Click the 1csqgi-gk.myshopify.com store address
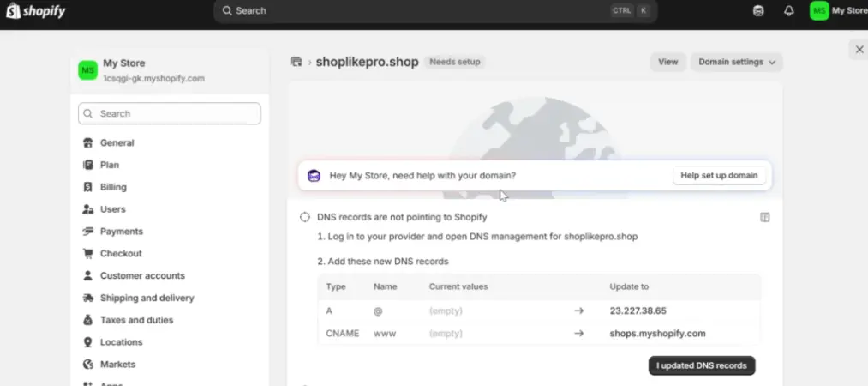The image size is (868, 386). [x=154, y=79]
